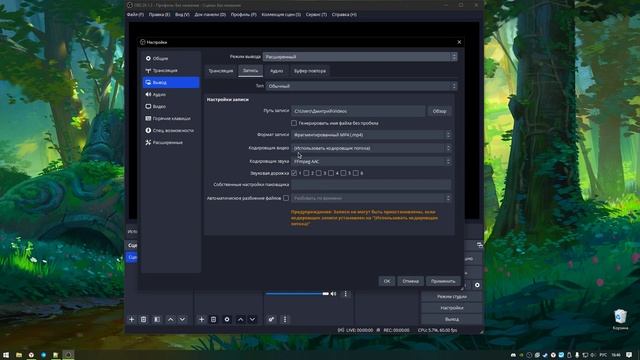Click the Выход button in OBS controls

(x=452, y=319)
